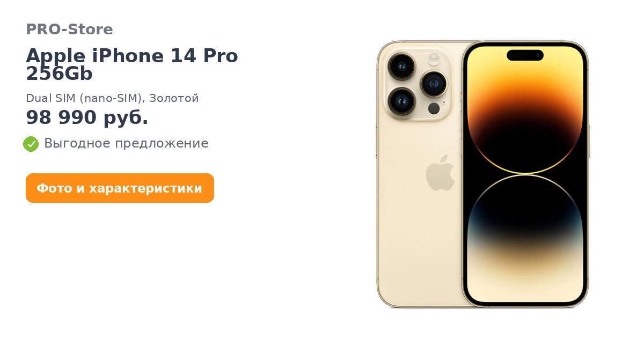This screenshot has width=644, height=338.
Task: Select the Dual SIM (nano-SIM), Золотой description
Action: (x=112, y=98)
